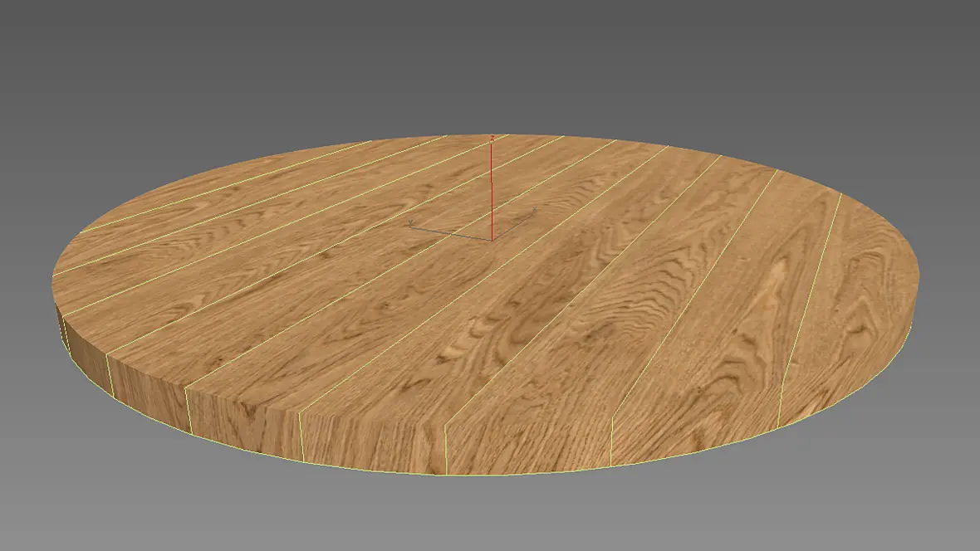980x551 pixels.
Task: Select the gray Y axis line of the gizmo
Action: tap(450, 232)
